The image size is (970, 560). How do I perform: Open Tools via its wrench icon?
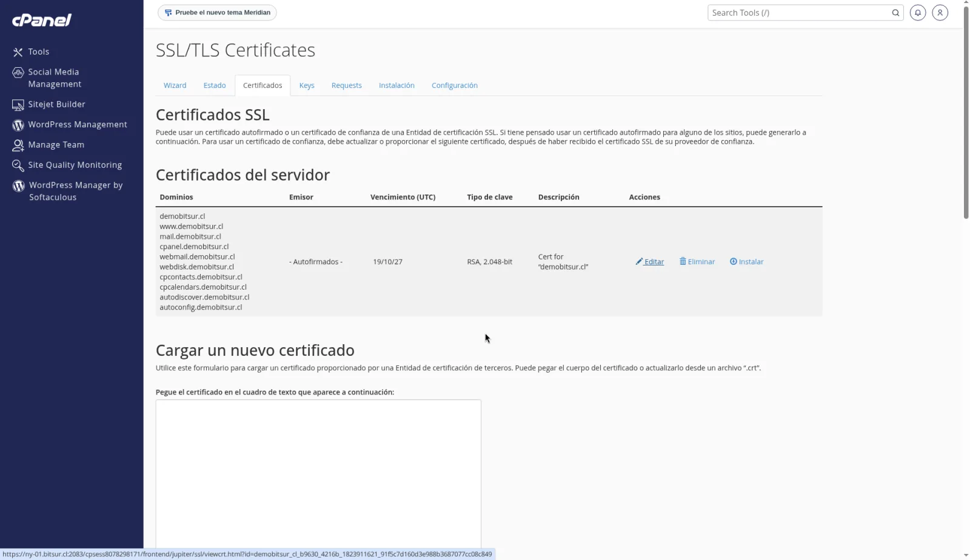tap(18, 52)
